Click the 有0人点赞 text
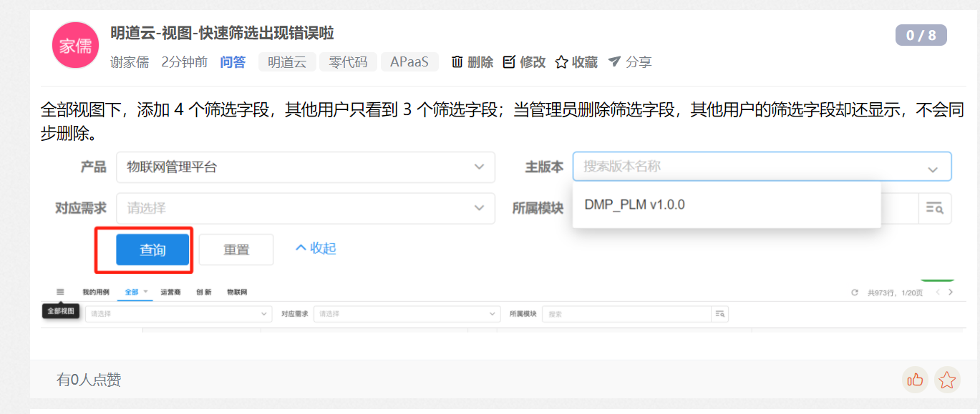Screen dimensions: 980x414 click(89, 380)
